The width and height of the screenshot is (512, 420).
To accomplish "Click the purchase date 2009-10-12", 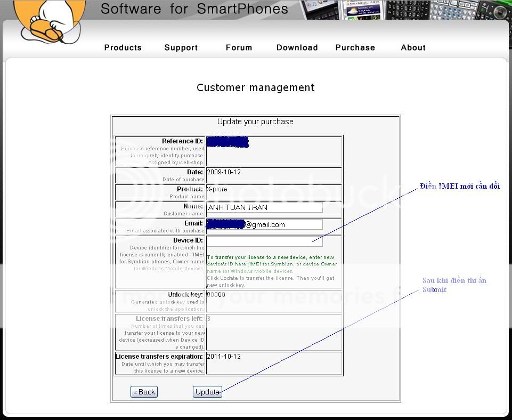I will tap(224, 172).
